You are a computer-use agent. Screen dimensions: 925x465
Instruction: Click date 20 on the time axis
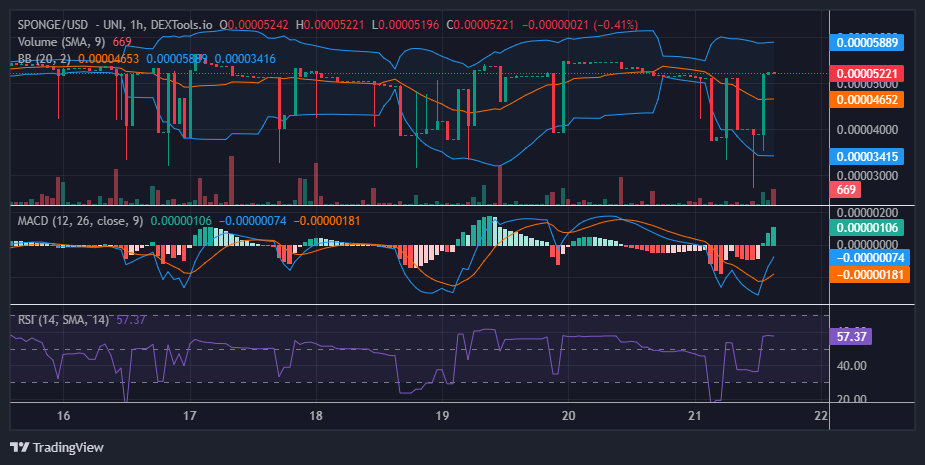point(568,415)
